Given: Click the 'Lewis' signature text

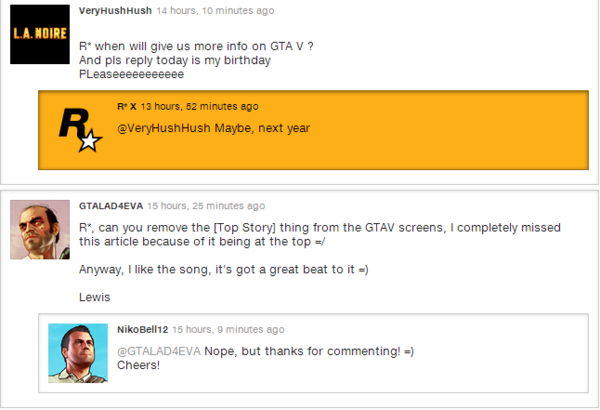Looking at the screenshot, I should pos(95,297).
